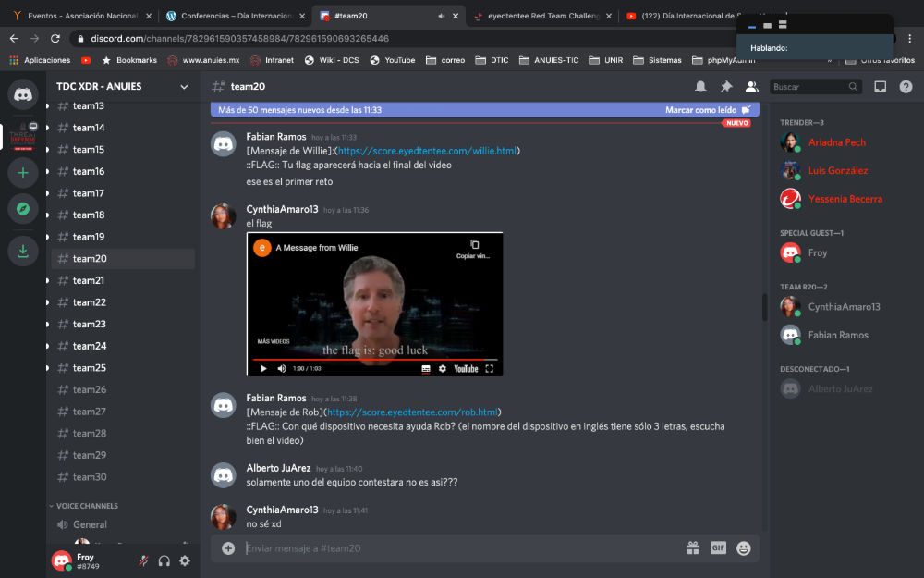Click the Discord home icon
924x578 pixels.
pos(22,93)
